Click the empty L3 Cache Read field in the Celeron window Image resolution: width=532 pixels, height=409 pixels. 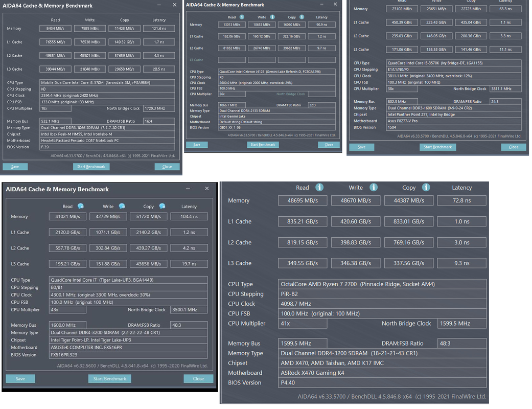coord(232,60)
